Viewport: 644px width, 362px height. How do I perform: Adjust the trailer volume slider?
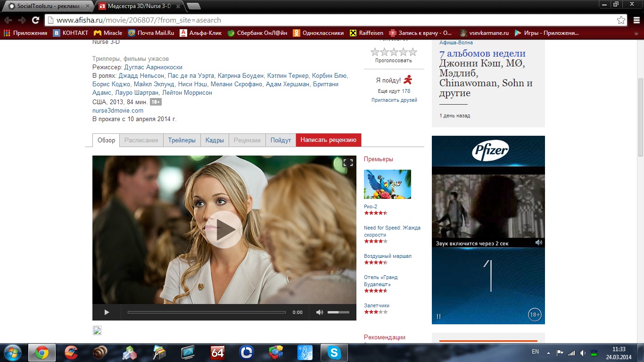[x=339, y=312]
